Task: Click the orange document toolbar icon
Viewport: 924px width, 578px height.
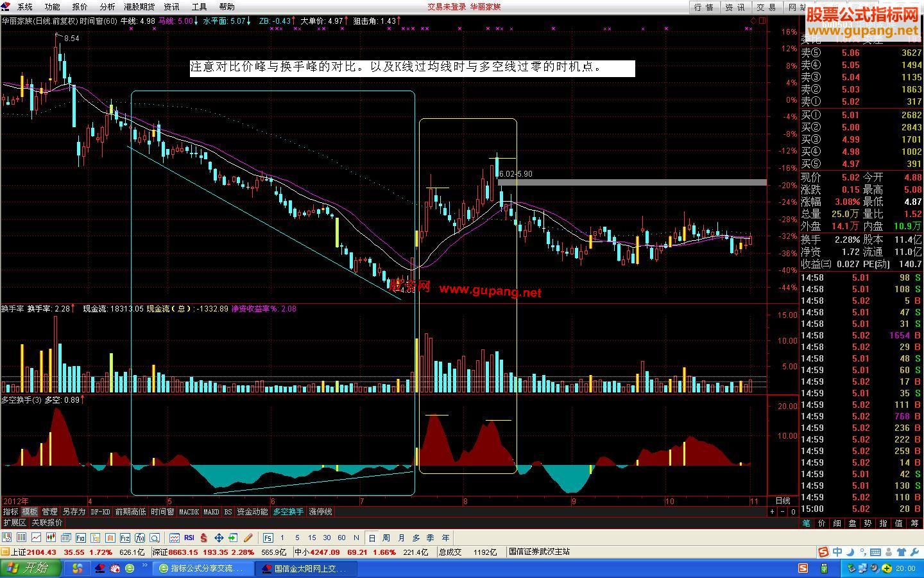Action: click(110, 538)
